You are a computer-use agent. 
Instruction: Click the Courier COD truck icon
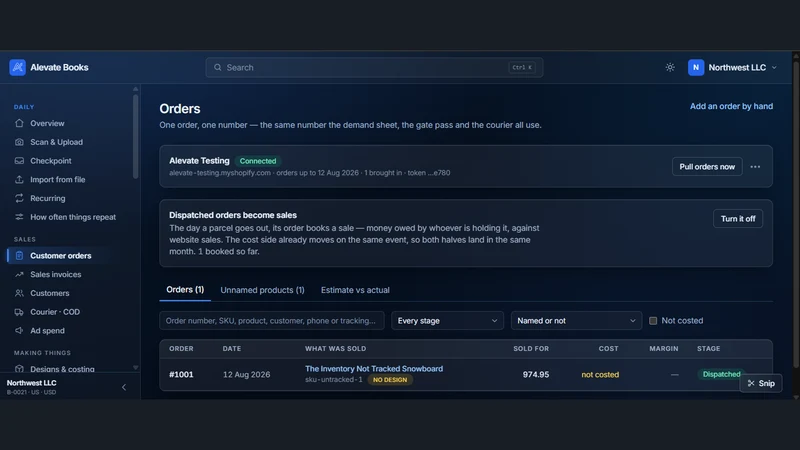click(19, 312)
